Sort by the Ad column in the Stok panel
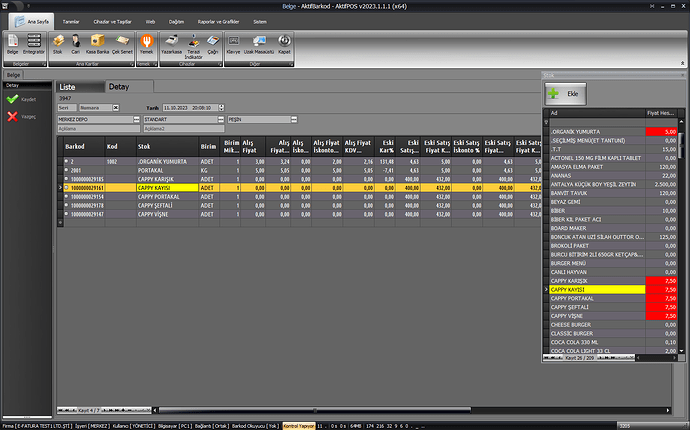 pyautogui.click(x=597, y=113)
